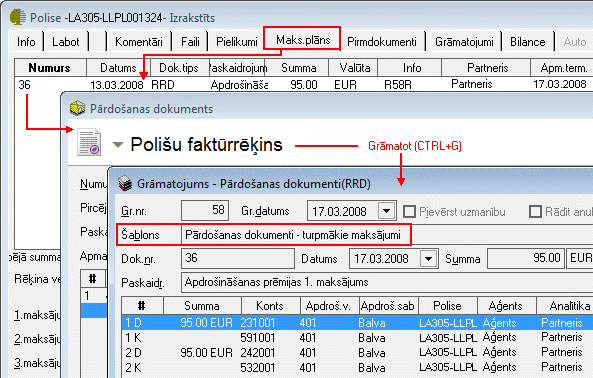The height and width of the screenshot is (378, 593).
Task: Click the Paskaidr. explanation text field
Action: tap(387, 282)
